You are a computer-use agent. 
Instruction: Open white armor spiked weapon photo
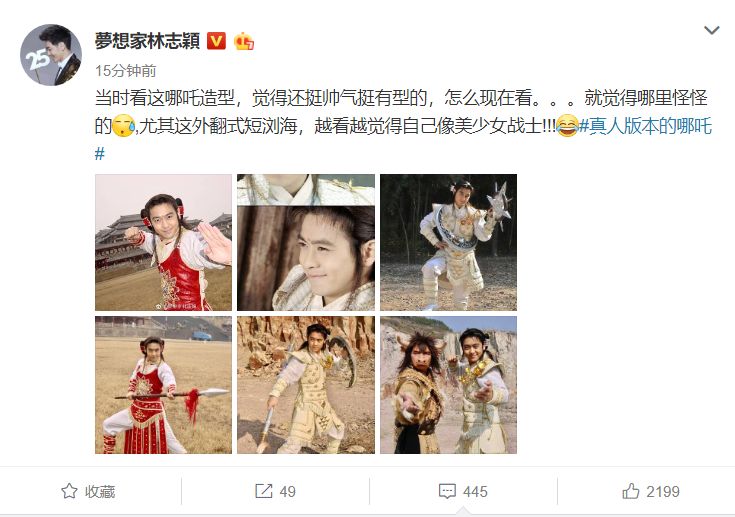click(448, 242)
